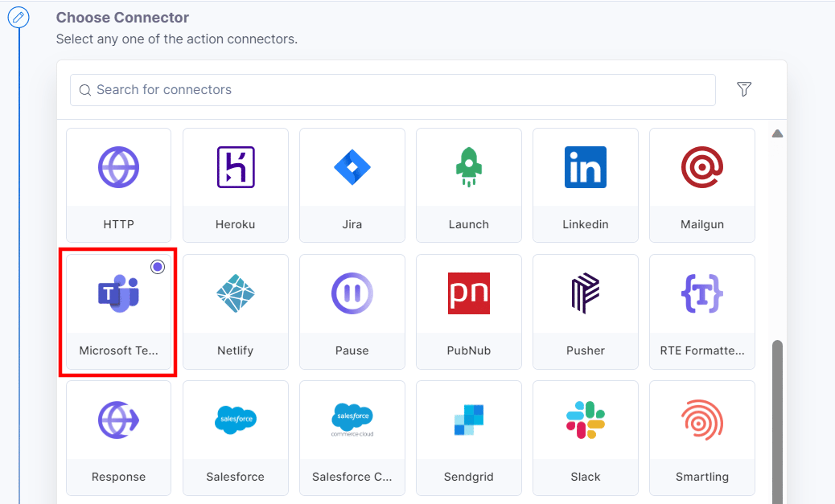
Task: Focus the Search for connectors field
Action: coord(393,90)
